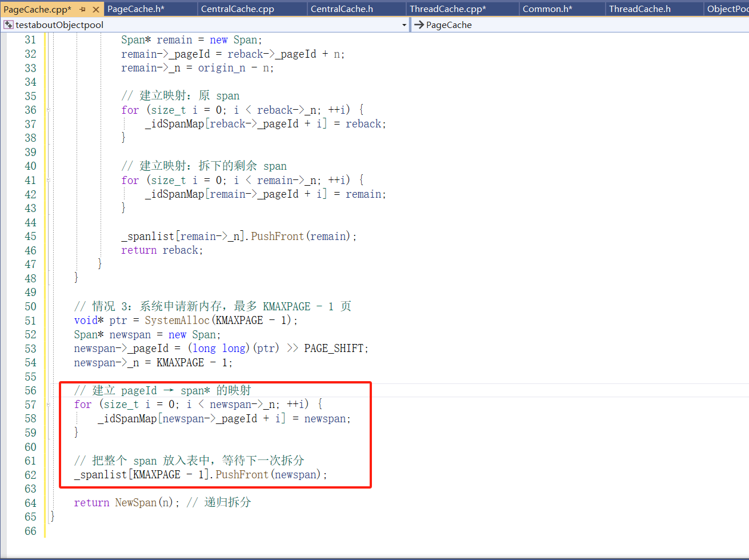749x560 pixels.
Task: Click line number 50 in the gutter
Action: click(30, 306)
